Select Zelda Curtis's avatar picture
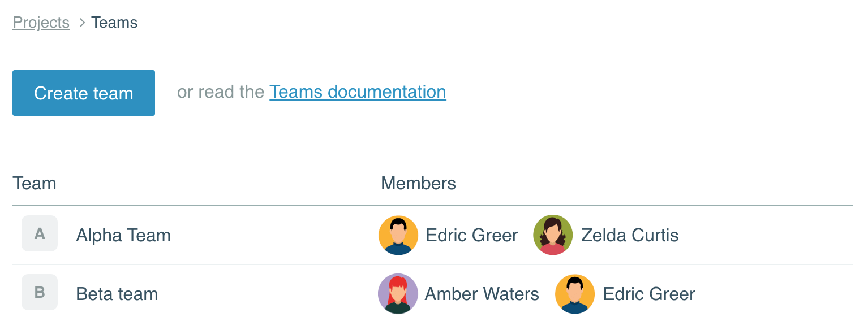 point(553,235)
